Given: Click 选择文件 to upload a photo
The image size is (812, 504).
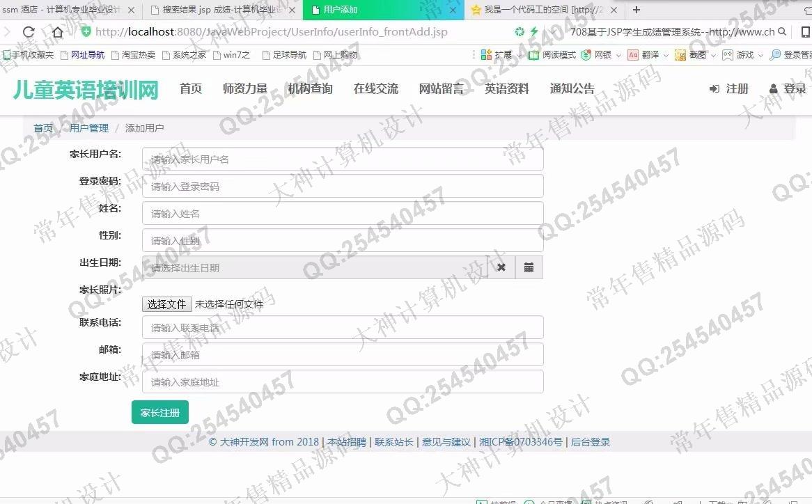Looking at the screenshot, I should click(166, 304).
